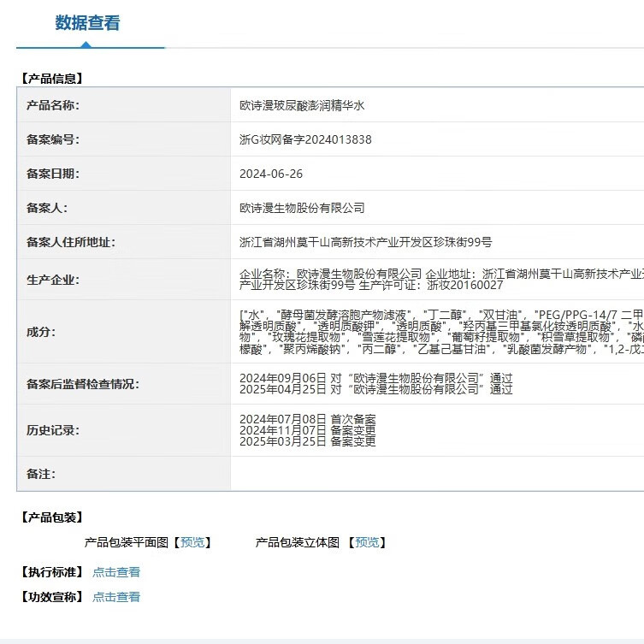Screen dimensions: 644x644
Task: Select the 数据查看 tab
Action: click(87, 22)
